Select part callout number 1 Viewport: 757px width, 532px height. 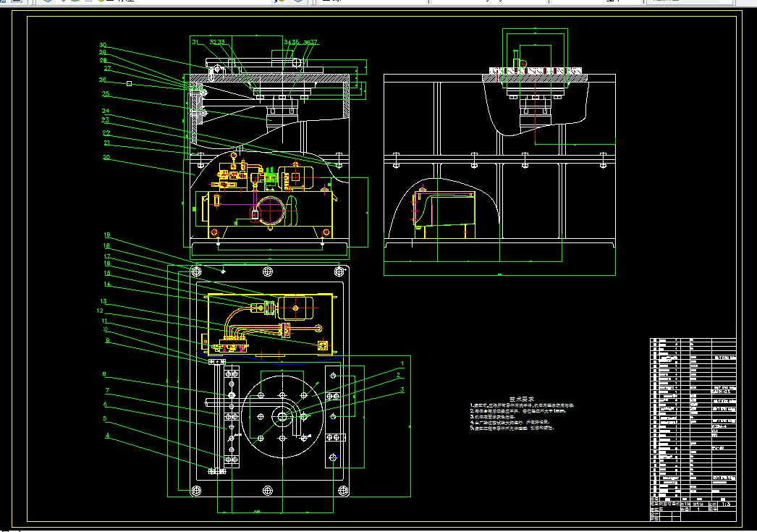click(x=402, y=363)
